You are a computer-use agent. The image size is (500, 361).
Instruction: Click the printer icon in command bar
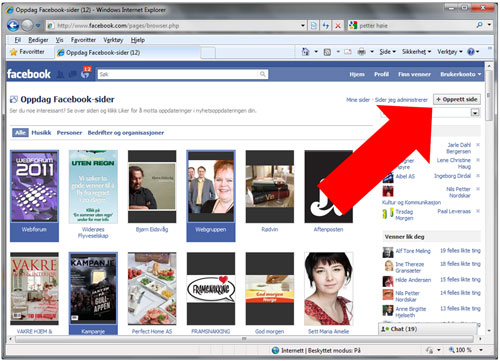[x=362, y=52]
